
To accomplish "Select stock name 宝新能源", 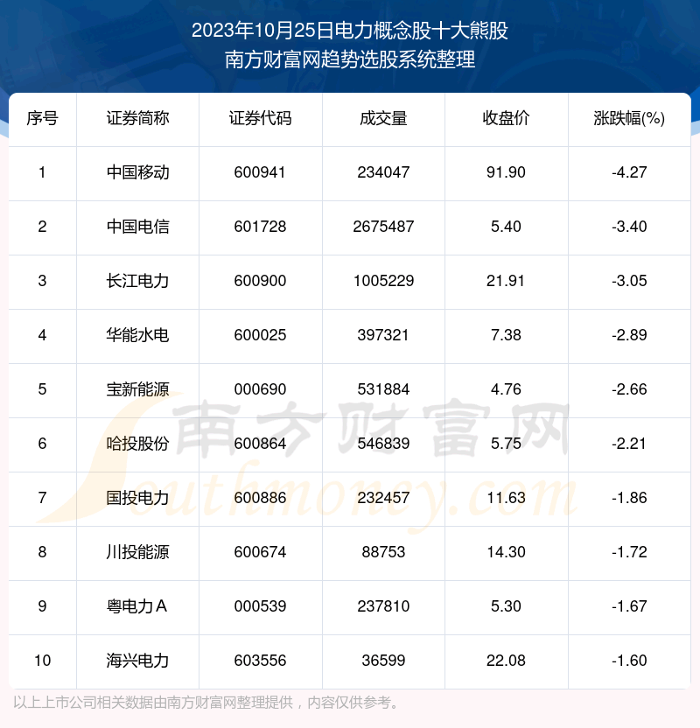I will coord(138,389).
